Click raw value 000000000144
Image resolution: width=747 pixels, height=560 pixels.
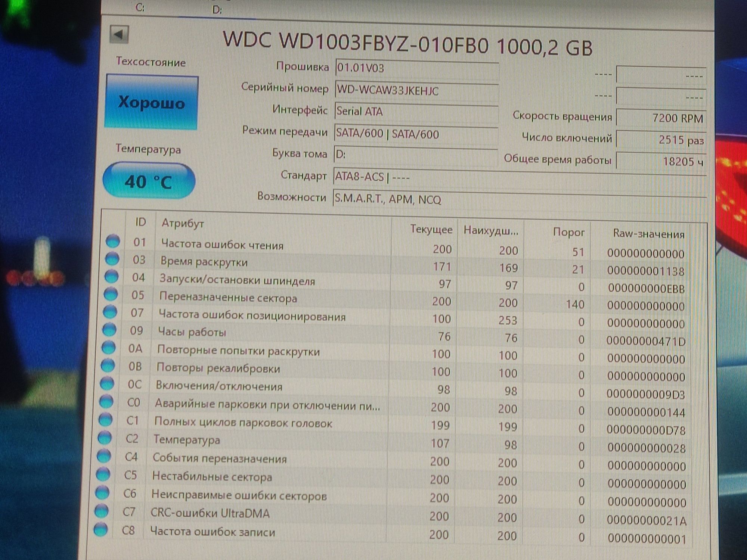tap(646, 412)
